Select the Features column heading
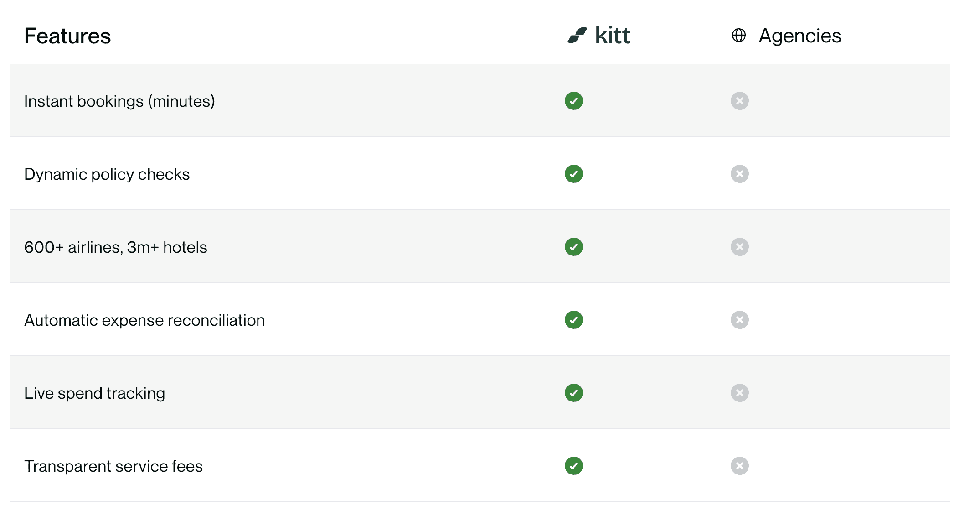Screen dimensions: 980x521 point(67,36)
